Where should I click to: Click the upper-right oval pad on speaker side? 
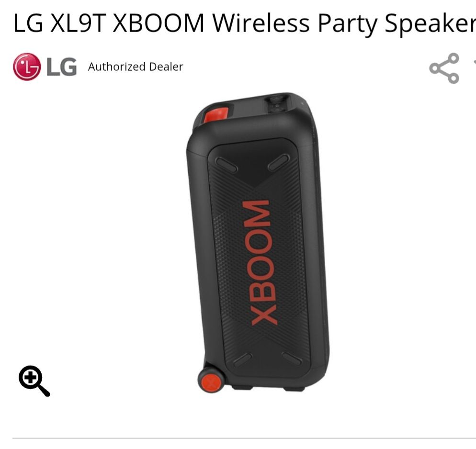(279, 163)
